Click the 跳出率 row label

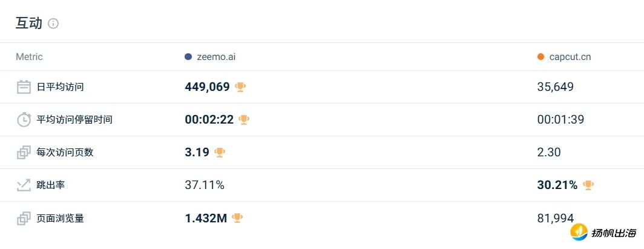coord(50,185)
